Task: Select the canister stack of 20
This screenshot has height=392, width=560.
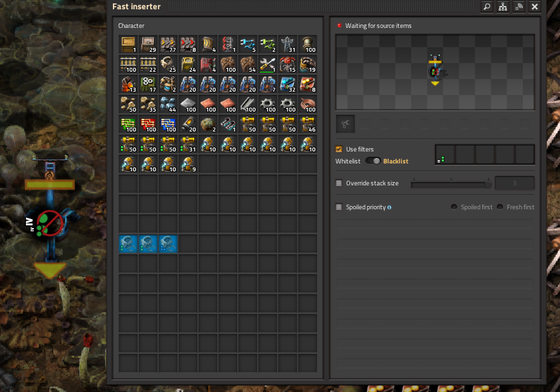Action: tap(188, 125)
